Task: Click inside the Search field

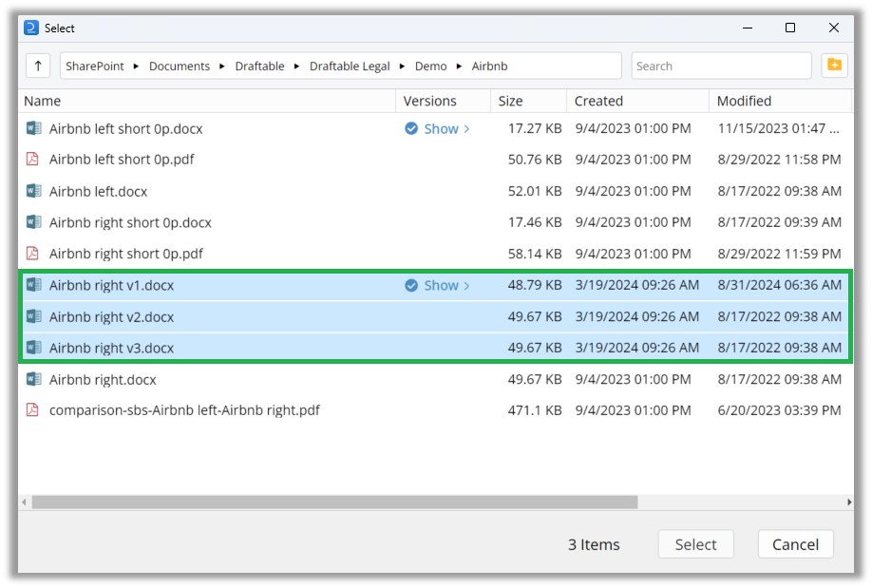Action: pyautogui.click(x=721, y=66)
